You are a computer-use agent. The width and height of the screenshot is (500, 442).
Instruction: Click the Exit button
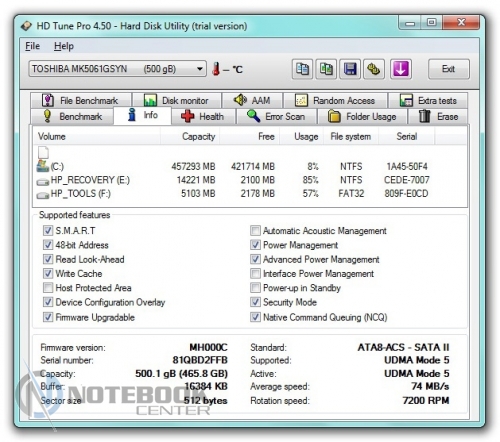[449, 69]
